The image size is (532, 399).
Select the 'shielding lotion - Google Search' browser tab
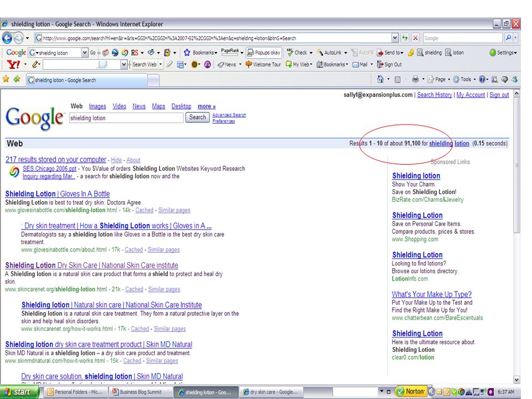[x=87, y=80]
